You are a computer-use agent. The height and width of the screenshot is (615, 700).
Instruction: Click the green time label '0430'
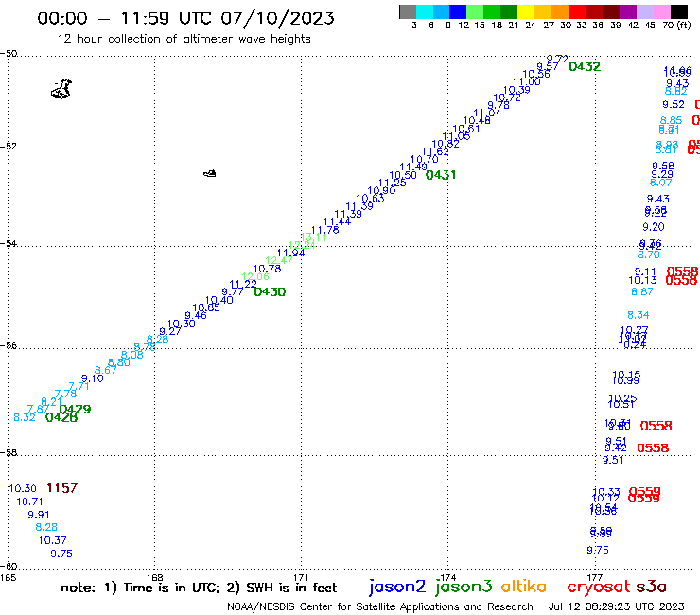click(270, 292)
